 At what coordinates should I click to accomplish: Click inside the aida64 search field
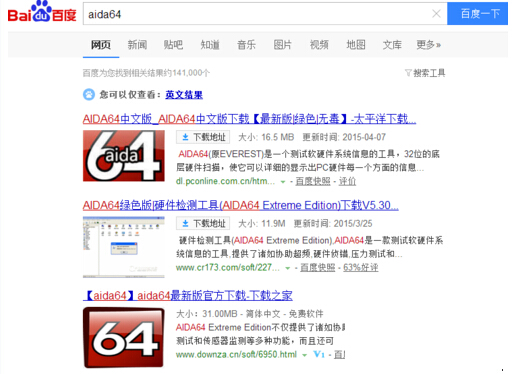pyautogui.click(x=257, y=14)
